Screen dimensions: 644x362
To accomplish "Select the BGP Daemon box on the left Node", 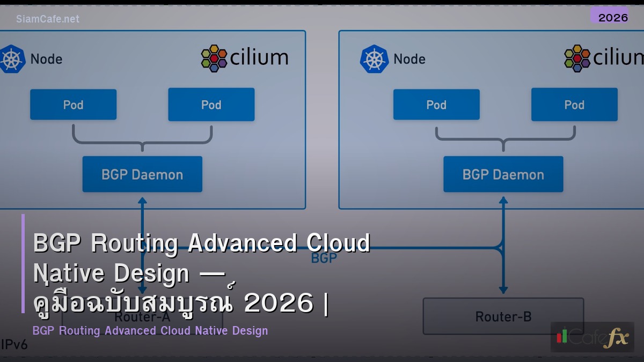I will click(142, 174).
